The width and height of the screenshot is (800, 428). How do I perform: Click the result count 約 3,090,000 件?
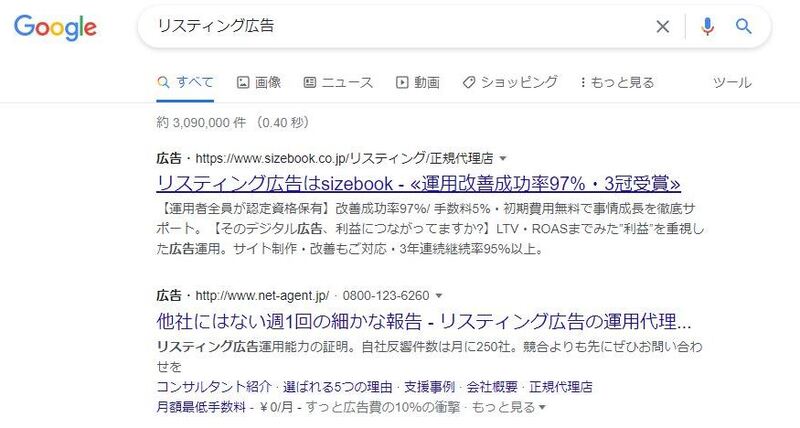tap(201, 123)
